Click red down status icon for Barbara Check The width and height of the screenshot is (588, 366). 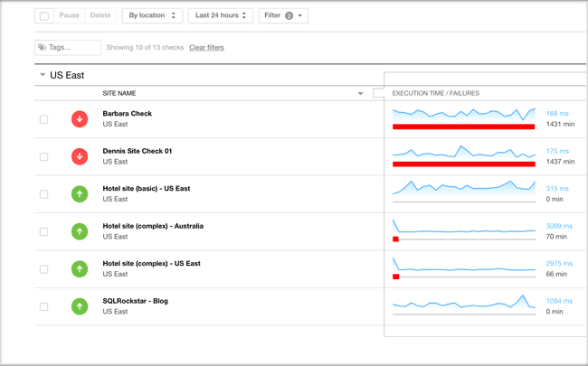coord(80,119)
